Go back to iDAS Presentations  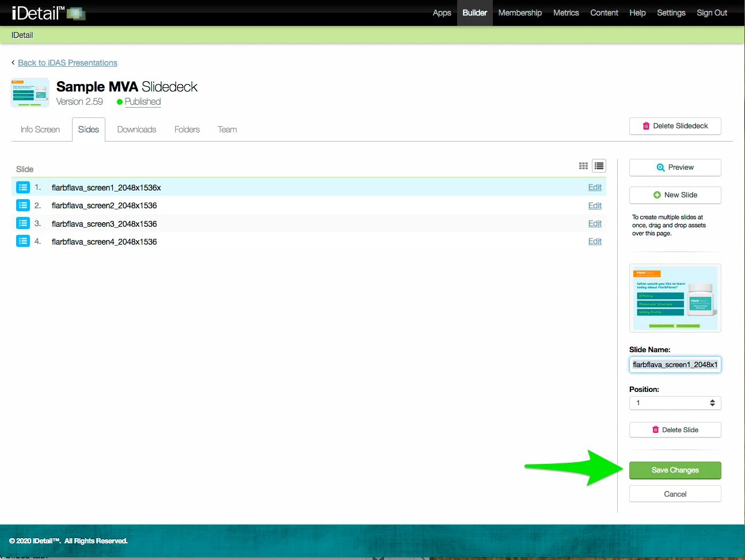tap(67, 63)
